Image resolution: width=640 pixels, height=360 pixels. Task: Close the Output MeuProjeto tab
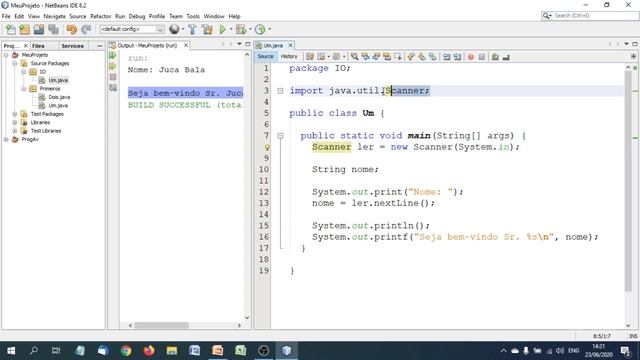pyautogui.click(x=186, y=45)
